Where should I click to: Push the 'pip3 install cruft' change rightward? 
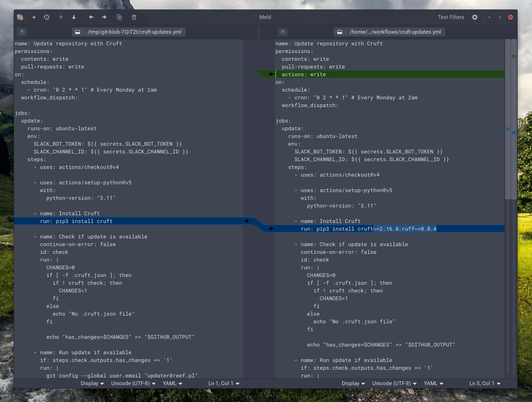tap(247, 221)
